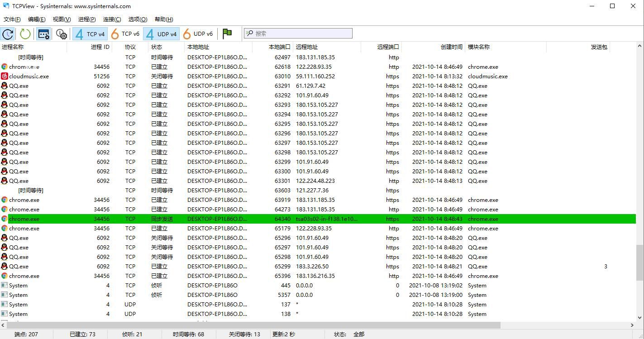This screenshot has width=644, height=339.
Task: Sort by 本地端口 column header
Action: (273, 47)
